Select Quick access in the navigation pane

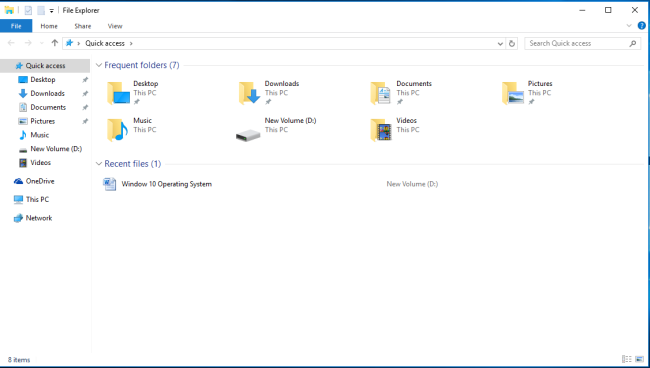pyautogui.click(x=45, y=65)
